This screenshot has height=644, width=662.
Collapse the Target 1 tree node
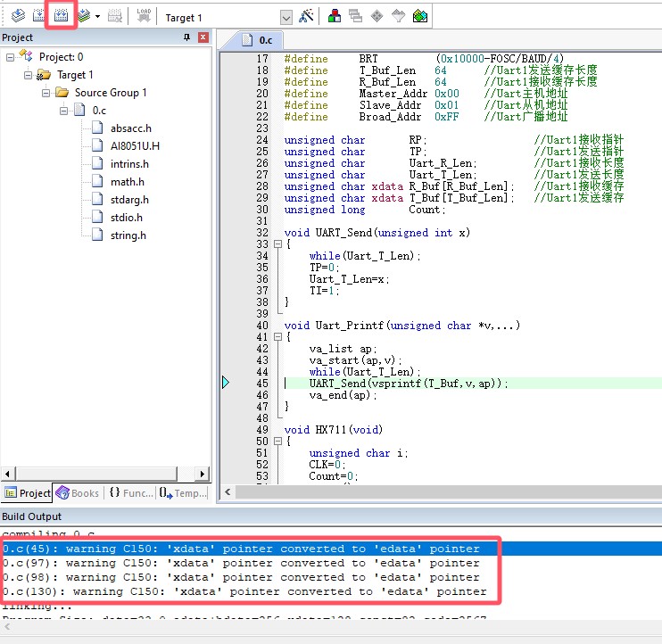click(28, 75)
